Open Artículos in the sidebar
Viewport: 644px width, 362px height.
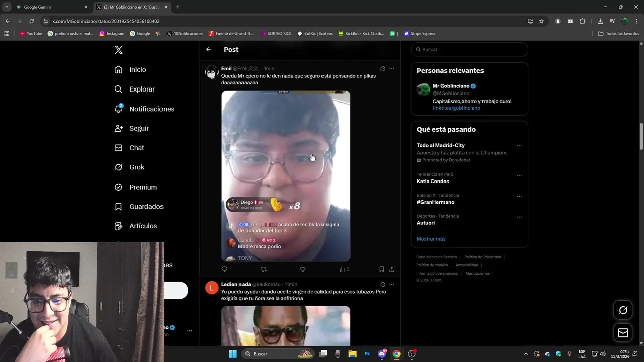coord(136,226)
